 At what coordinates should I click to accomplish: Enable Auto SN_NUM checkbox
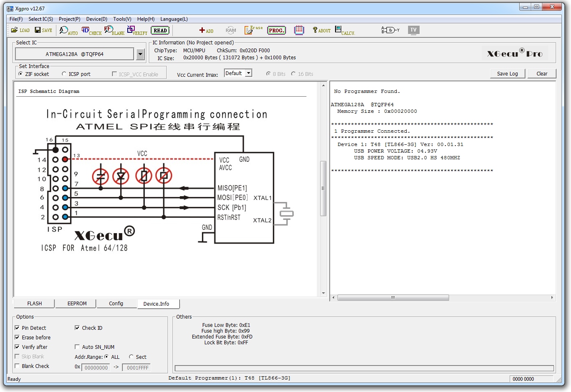[x=77, y=347]
